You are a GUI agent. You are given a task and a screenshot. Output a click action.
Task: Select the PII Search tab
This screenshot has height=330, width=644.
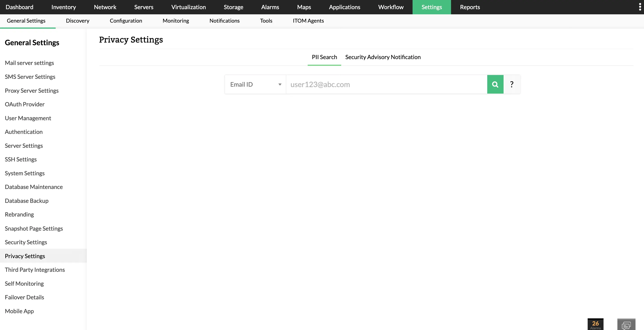pos(324,57)
